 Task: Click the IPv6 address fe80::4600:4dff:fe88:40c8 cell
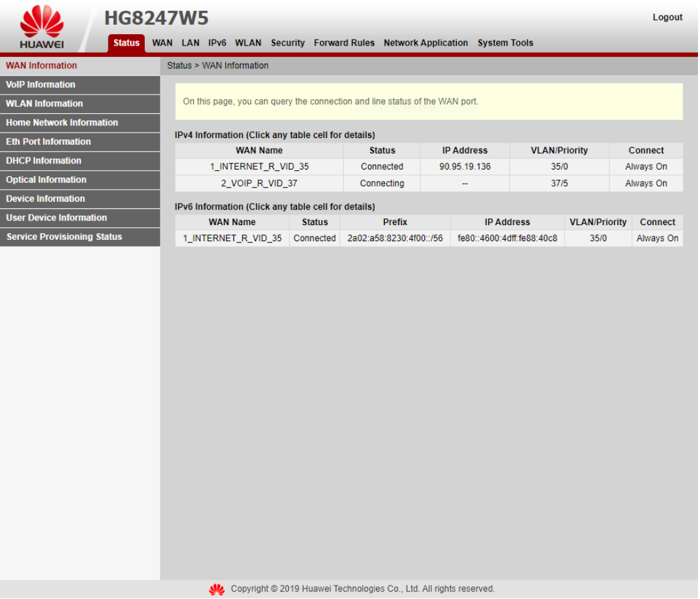point(507,238)
